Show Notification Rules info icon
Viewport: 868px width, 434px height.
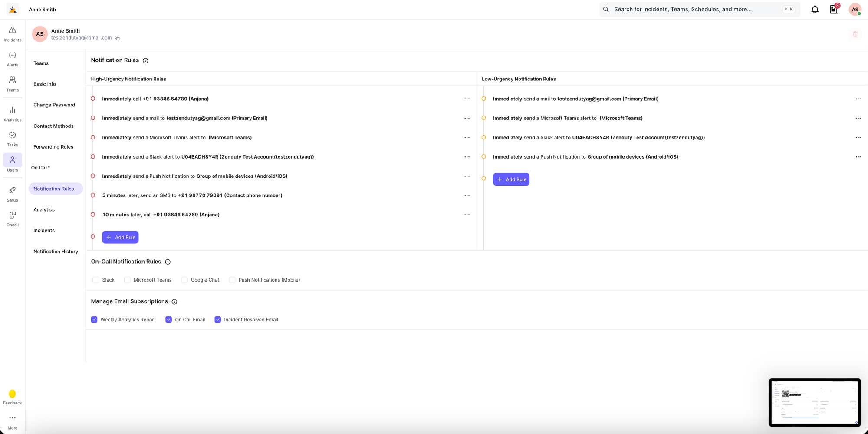[145, 60]
